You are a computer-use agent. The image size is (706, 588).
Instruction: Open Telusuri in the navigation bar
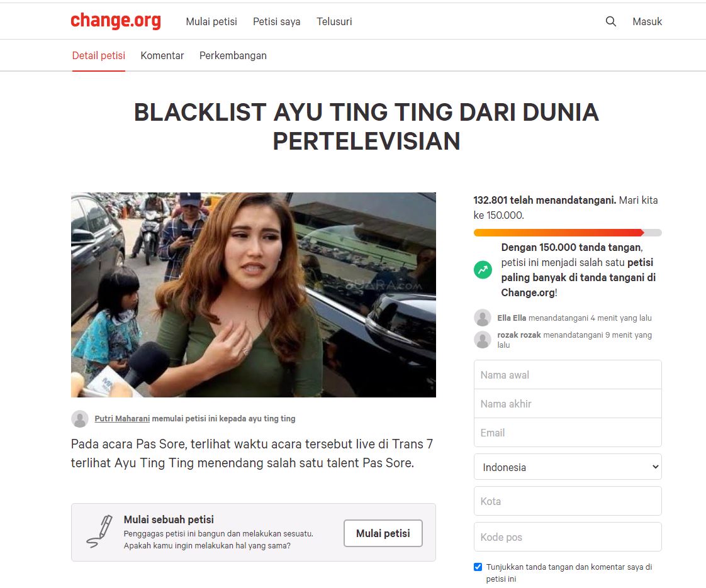click(334, 21)
